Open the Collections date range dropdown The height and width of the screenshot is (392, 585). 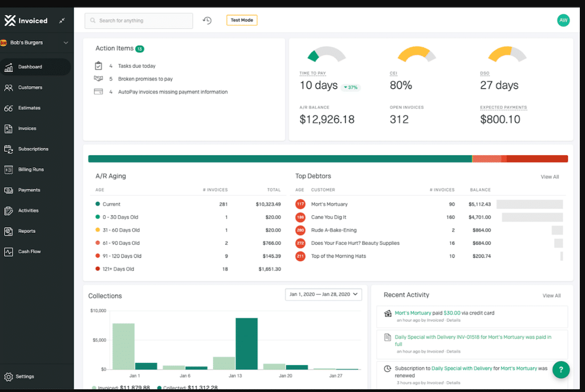tap(323, 294)
